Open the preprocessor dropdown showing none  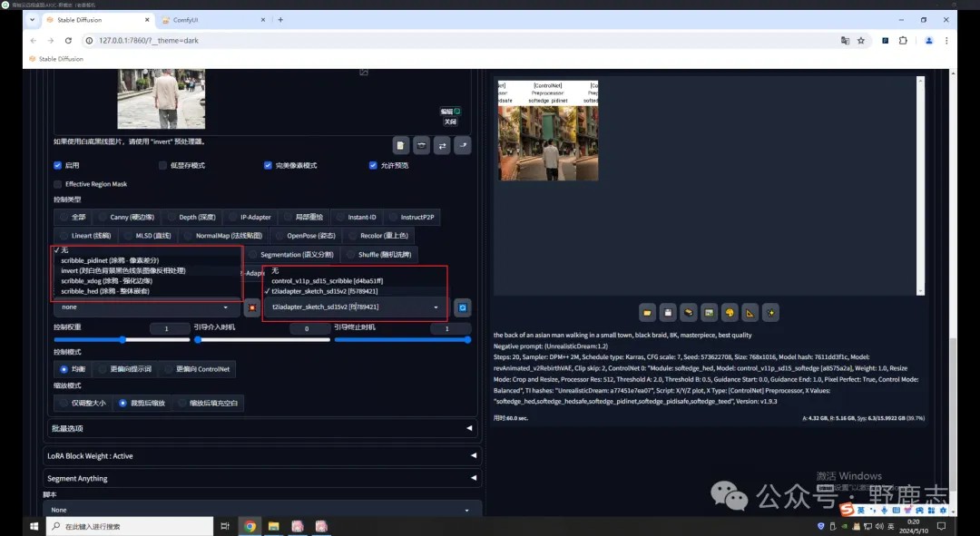tap(145, 307)
